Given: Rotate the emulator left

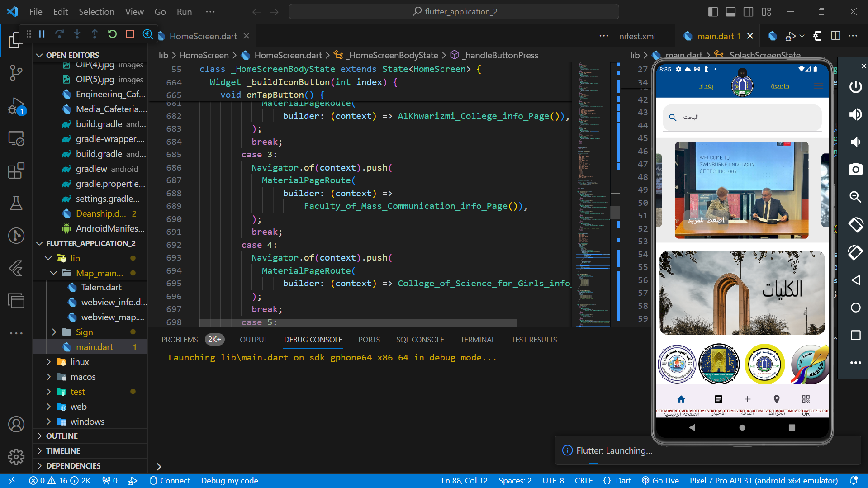Looking at the screenshot, I should 855,225.
